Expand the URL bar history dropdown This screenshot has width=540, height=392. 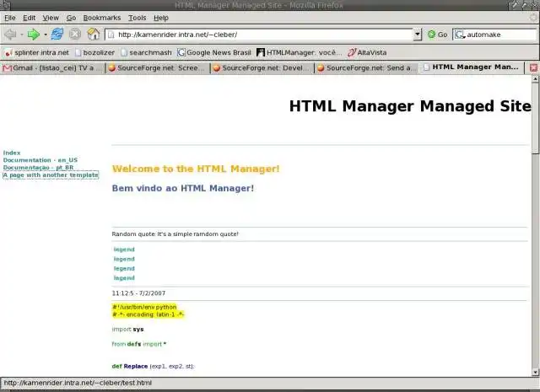[x=418, y=35]
